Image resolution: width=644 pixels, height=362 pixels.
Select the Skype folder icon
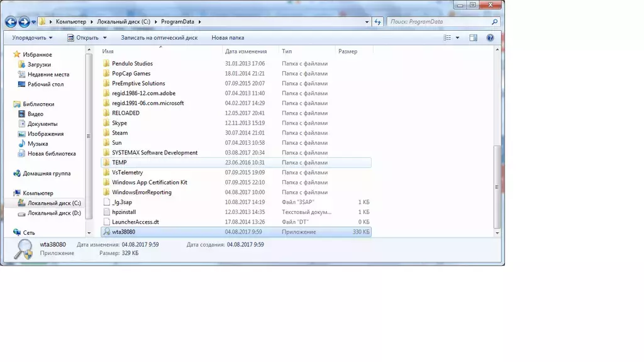tap(106, 123)
